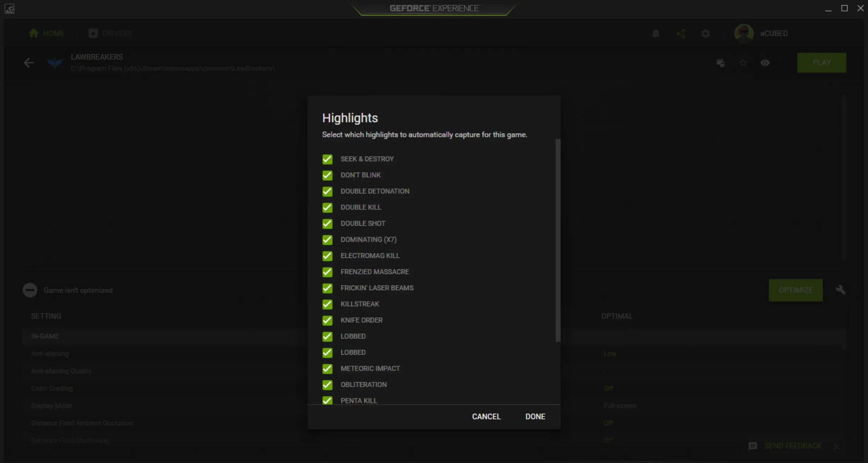868x463 pixels.
Task: Click the Highlights list scrollbar
Action: tap(558, 241)
